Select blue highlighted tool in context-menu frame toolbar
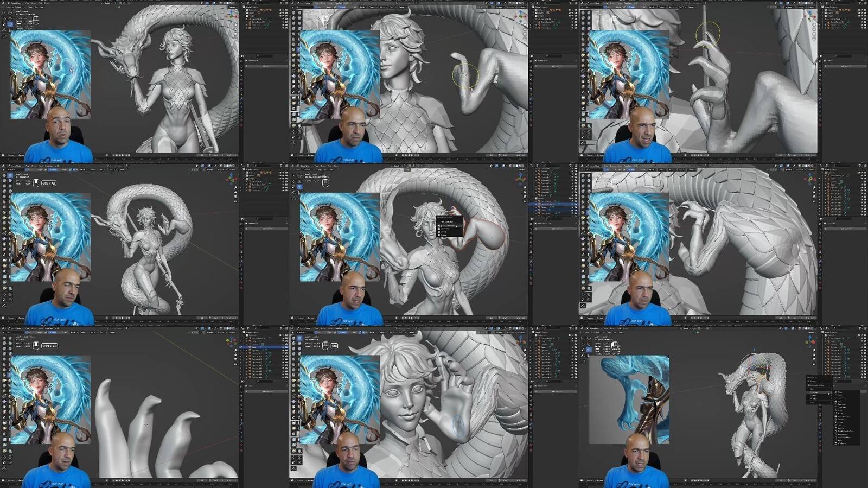868x488 pixels. click(299, 187)
